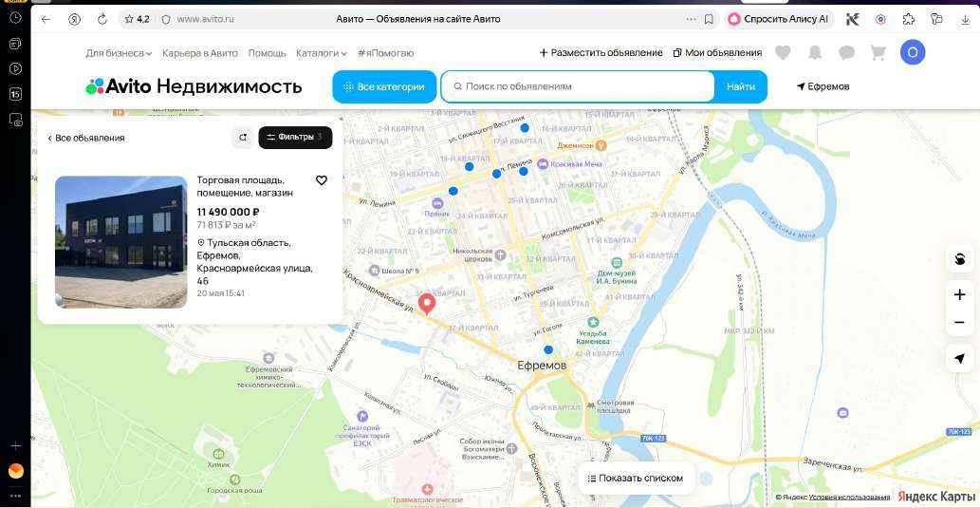Add the listing to favorites with the heart icon

[x=322, y=180]
